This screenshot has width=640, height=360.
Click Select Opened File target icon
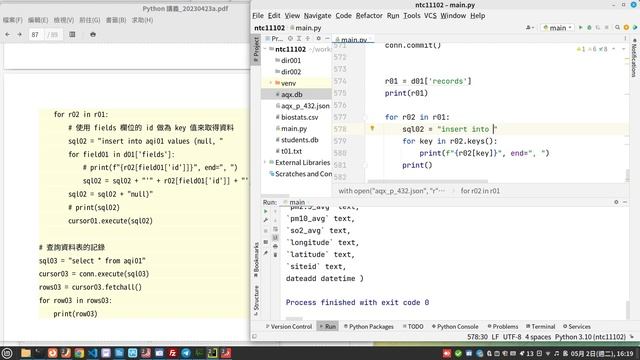(290, 38)
